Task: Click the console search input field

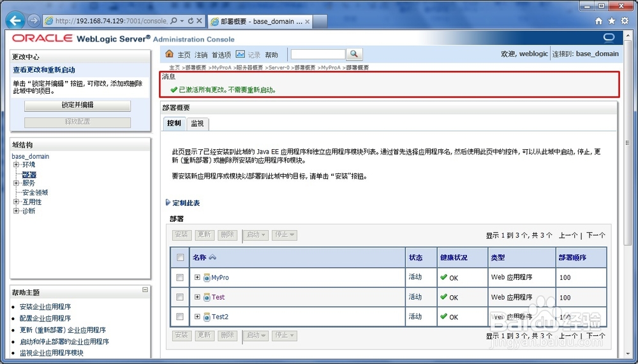Action: coord(318,54)
